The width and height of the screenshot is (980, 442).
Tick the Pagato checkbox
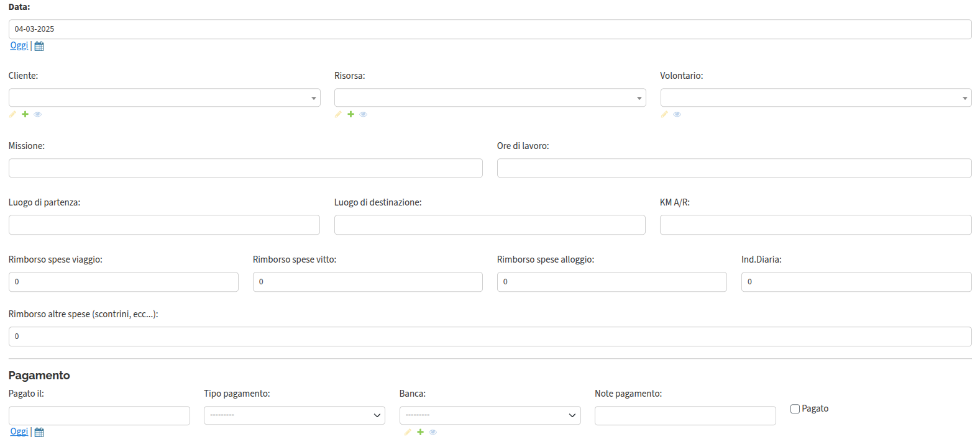tap(795, 409)
